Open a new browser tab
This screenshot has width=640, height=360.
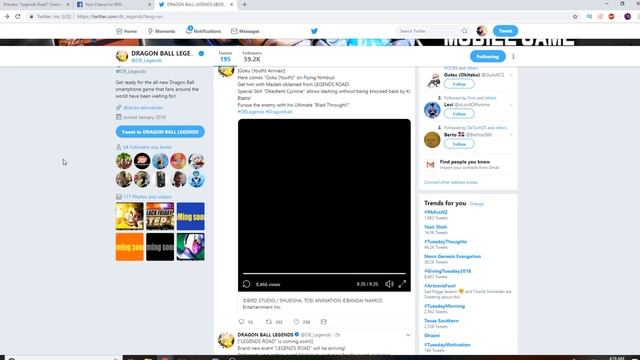tap(244, 4)
